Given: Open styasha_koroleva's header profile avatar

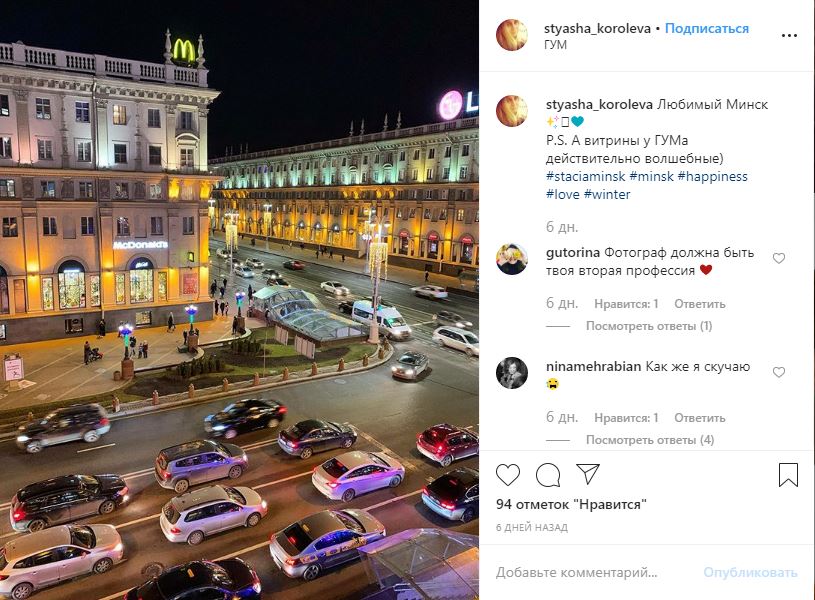Looking at the screenshot, I should [512, 35].
